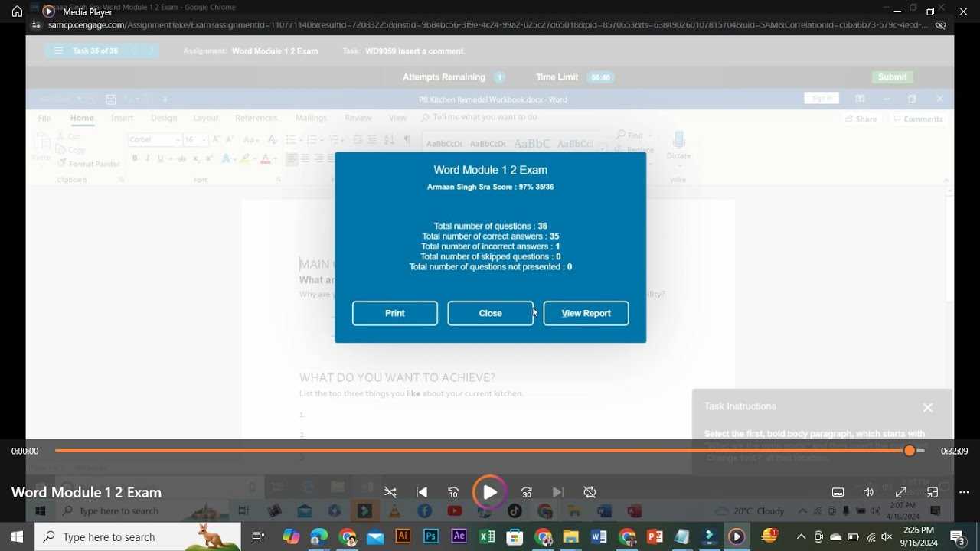Screen dimensions: 980x551
Task: Click the Numbering list icon
Action: [x=312, y=140]
